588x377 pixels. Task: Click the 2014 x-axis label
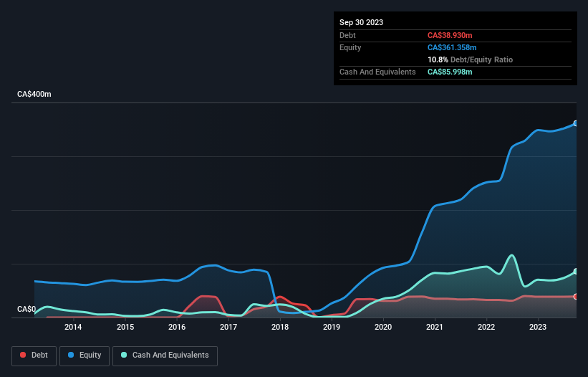(x=73, y=327)
